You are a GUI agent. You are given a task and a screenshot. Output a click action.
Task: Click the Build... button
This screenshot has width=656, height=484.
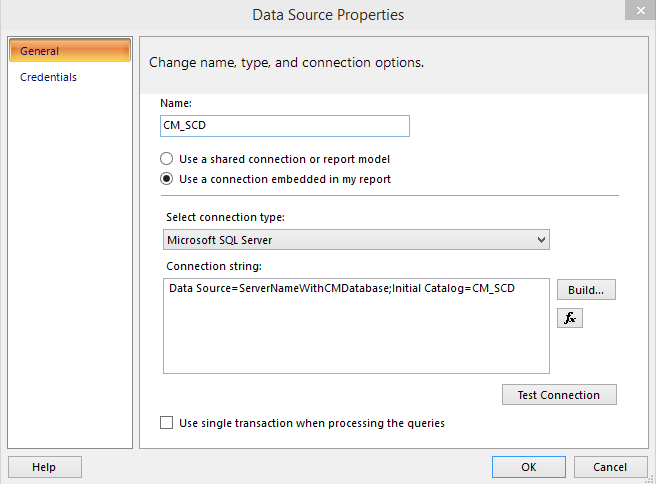(x=586, y=290)
